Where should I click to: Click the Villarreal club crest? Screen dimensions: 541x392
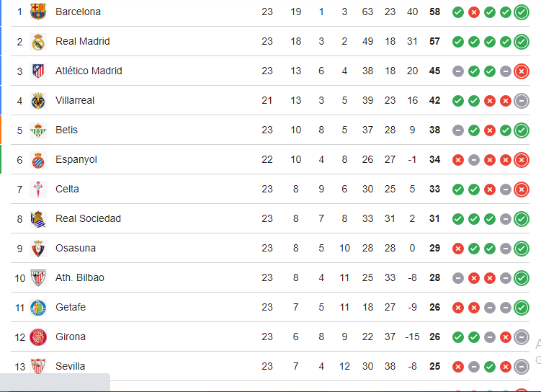38,100
